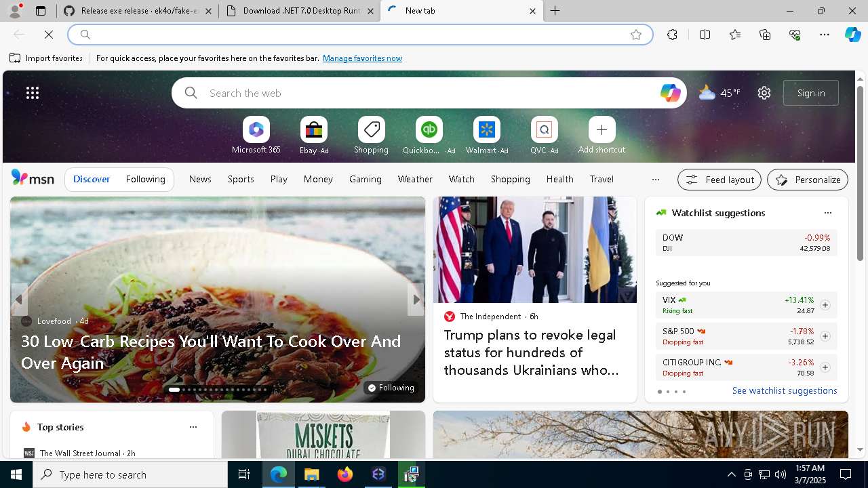
Task: Select the Discover feed tab
Action: point(92,179)
